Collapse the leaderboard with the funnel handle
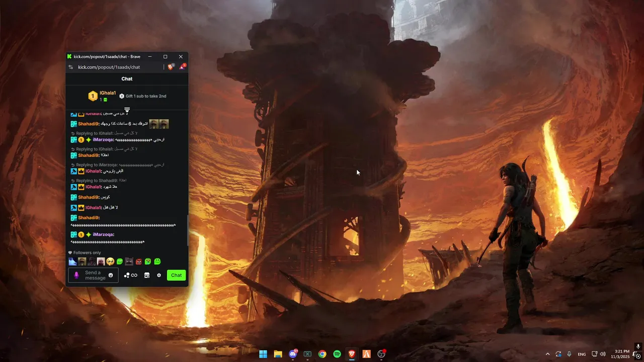The image size is (644, 362). pyautogui.click(x=127, y=110)
